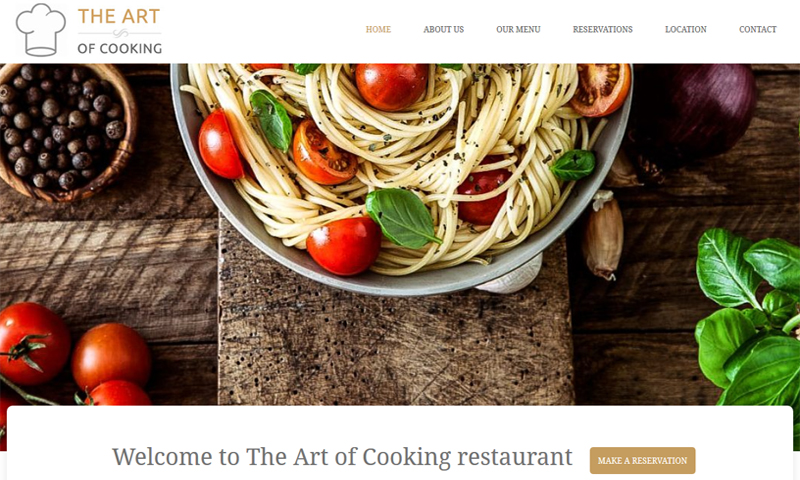The width and height of the screenshot is (800, 480).
Task: Select Contact in the navigation bar
Action: point(758,30)
